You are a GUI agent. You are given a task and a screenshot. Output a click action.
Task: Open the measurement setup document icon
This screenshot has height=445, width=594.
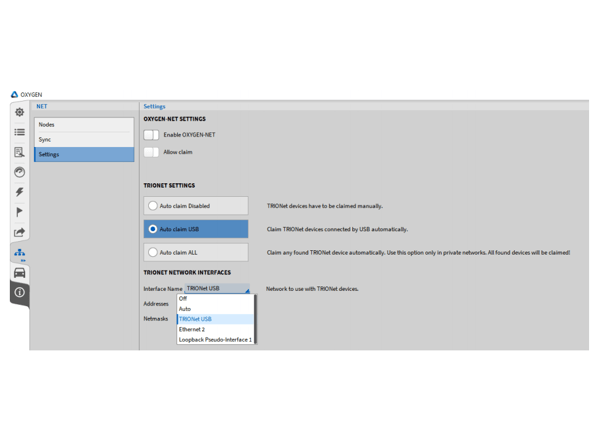pos(20,152)
